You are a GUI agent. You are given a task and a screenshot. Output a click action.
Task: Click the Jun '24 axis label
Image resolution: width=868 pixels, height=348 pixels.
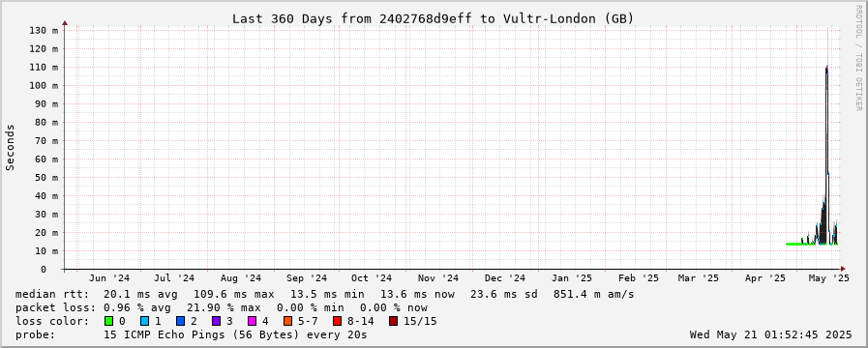(109, 278)
